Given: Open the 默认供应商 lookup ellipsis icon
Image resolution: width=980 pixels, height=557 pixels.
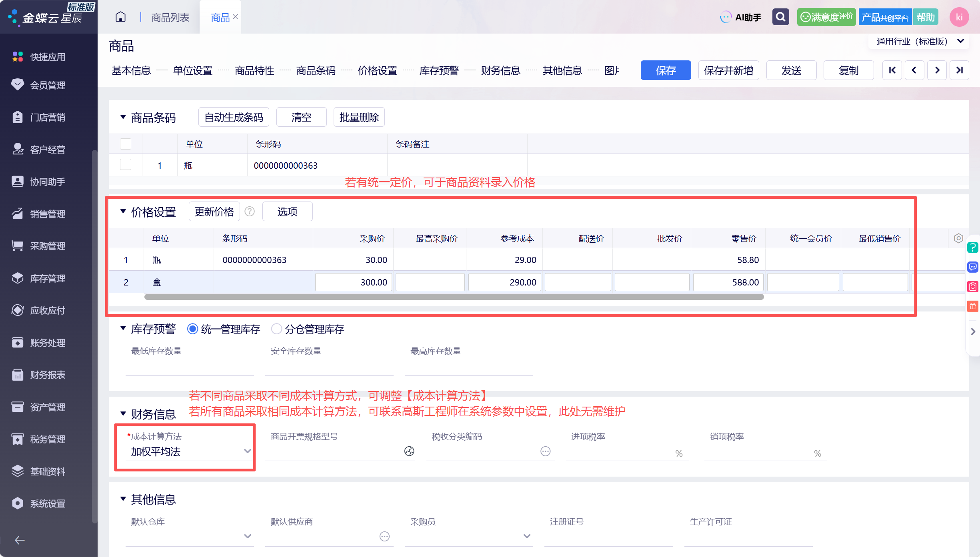Looking at the screenshot, I should tap(384, 536).
